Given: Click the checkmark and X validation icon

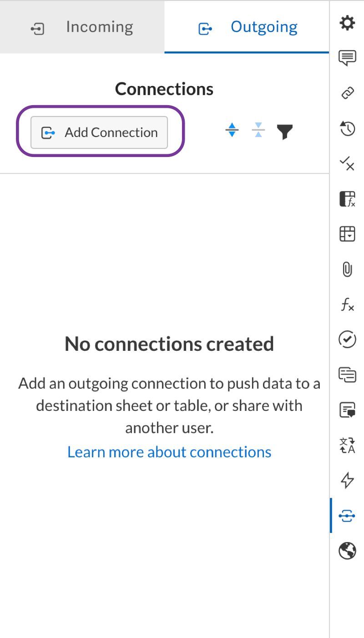Looking at the screenshot, I should [347, 163].
